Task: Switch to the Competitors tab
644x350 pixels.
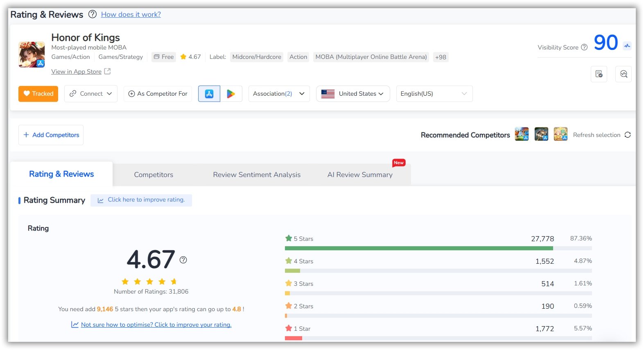Action: coord(154,175)
